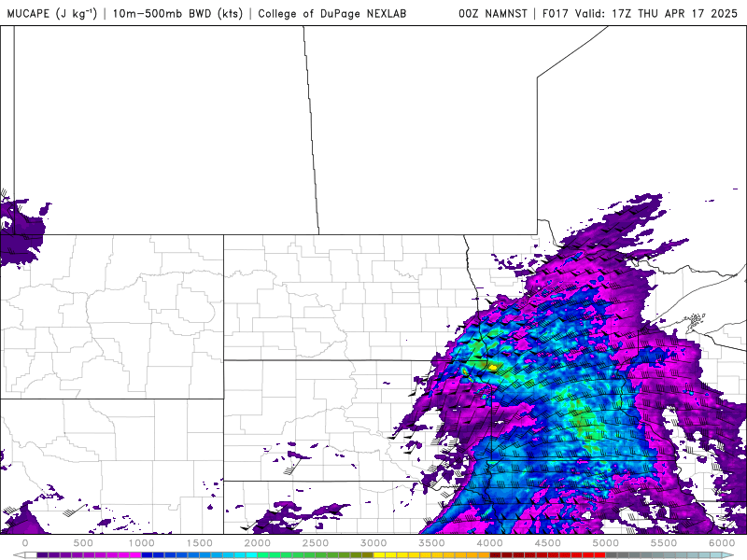Click the 0 tick label on the color scale
This screenshot has height=560, width=747.
(x=25, y=543)
